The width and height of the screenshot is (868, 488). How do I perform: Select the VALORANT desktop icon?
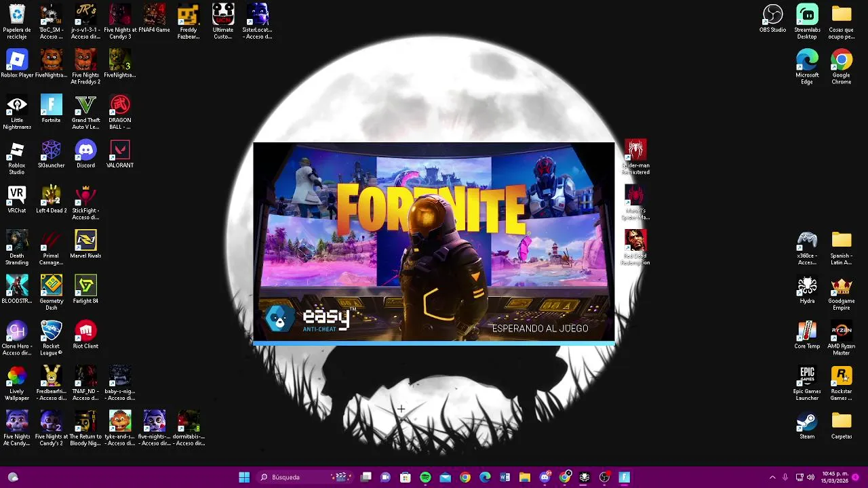point(120,154)
